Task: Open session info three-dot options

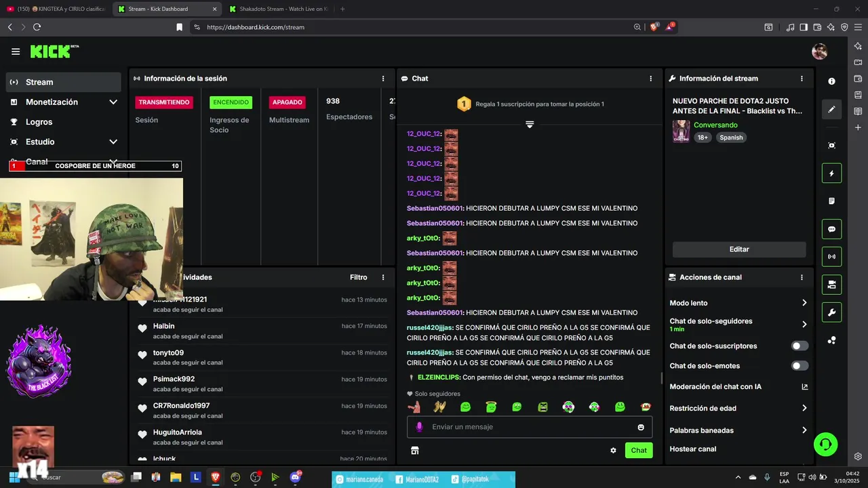Action: (383, 79)
